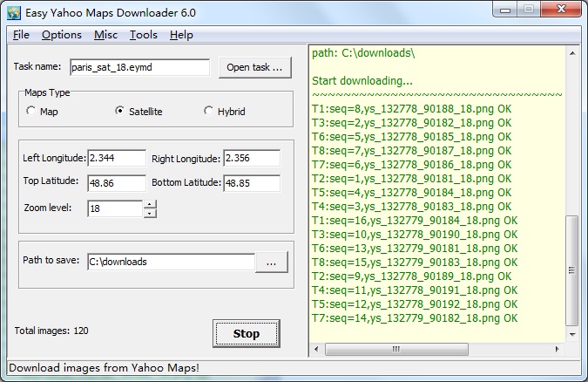Click the Bottom Latitude field
Image resolution: width=588 pixels, height=382 pixels.
tap(252, 183)
